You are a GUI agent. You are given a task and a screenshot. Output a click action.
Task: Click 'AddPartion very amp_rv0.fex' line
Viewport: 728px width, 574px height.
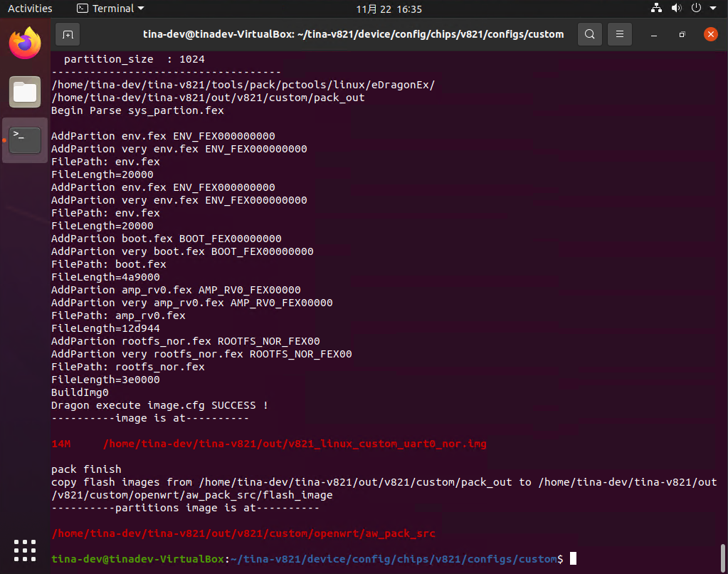point(191,303)
